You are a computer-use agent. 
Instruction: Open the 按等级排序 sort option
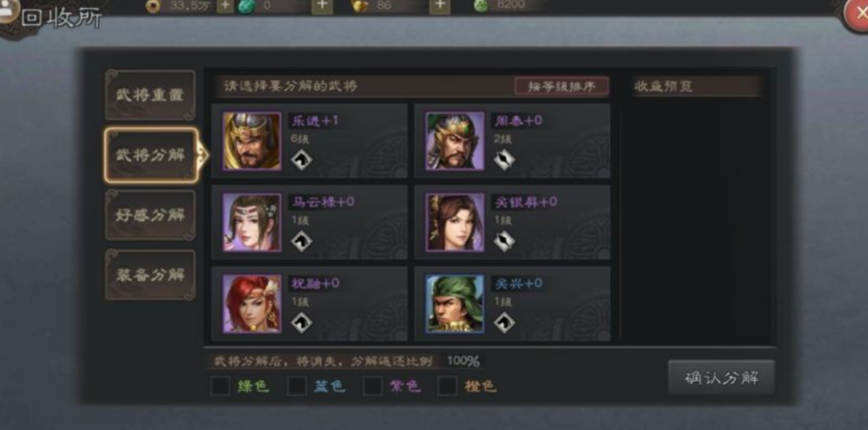coord(562,86)
